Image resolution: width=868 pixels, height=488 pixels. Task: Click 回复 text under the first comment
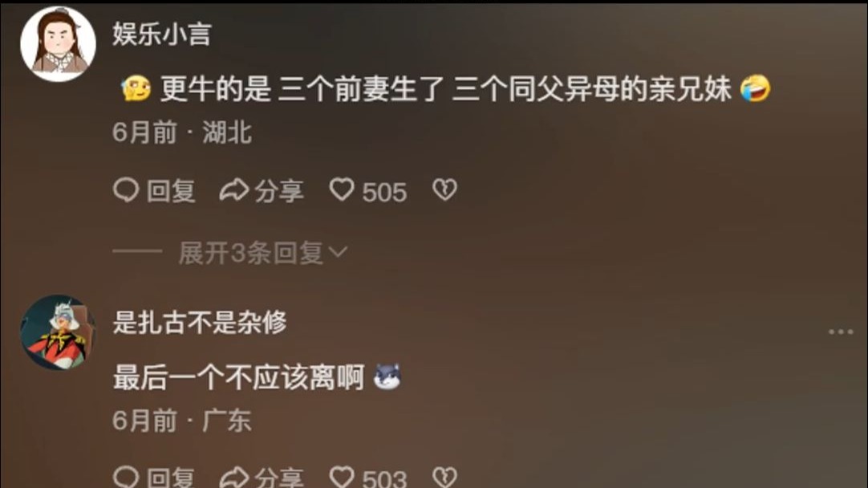(x=171, y=191)
